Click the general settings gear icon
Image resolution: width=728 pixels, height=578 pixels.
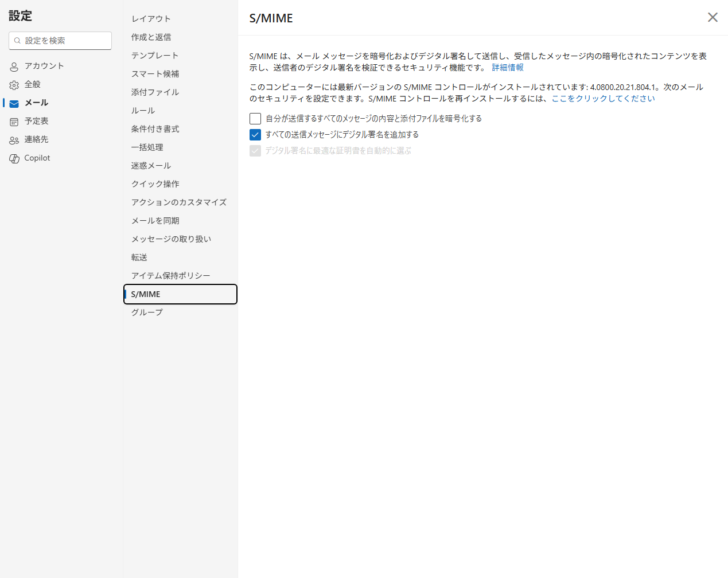14,85
